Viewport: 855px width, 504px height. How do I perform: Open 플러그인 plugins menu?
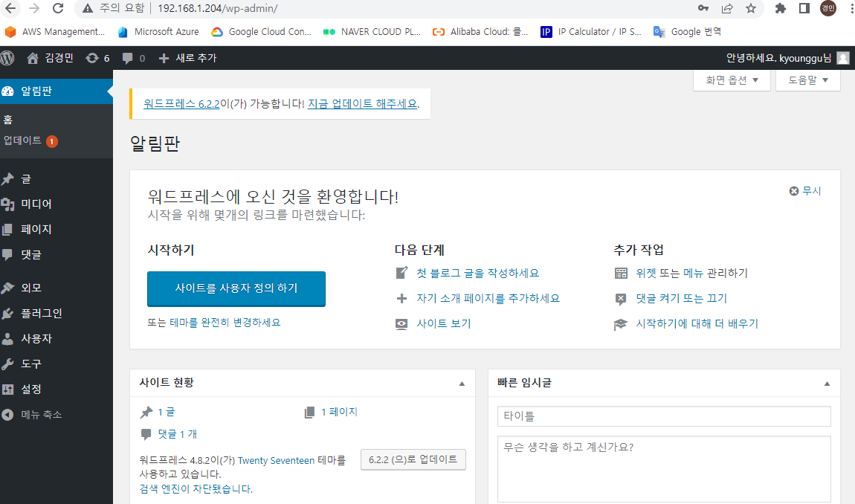tap(57, 313)
